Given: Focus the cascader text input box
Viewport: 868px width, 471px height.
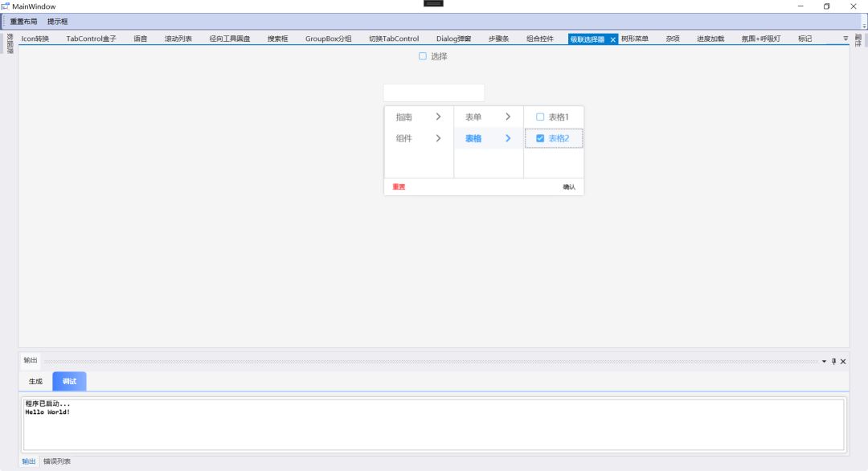Looking at the screenshot, I should tap(434, 92).
